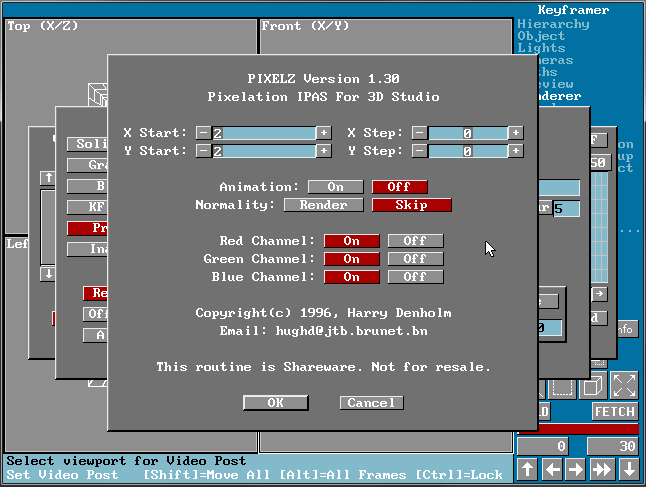Turn Red Channel Off
Screen dimensions: 646x487
click(415, 241)
